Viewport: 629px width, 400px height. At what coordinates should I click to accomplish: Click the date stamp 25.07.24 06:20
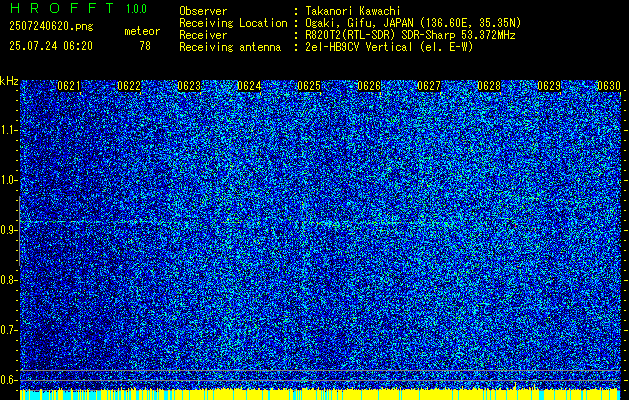point(51,46)
